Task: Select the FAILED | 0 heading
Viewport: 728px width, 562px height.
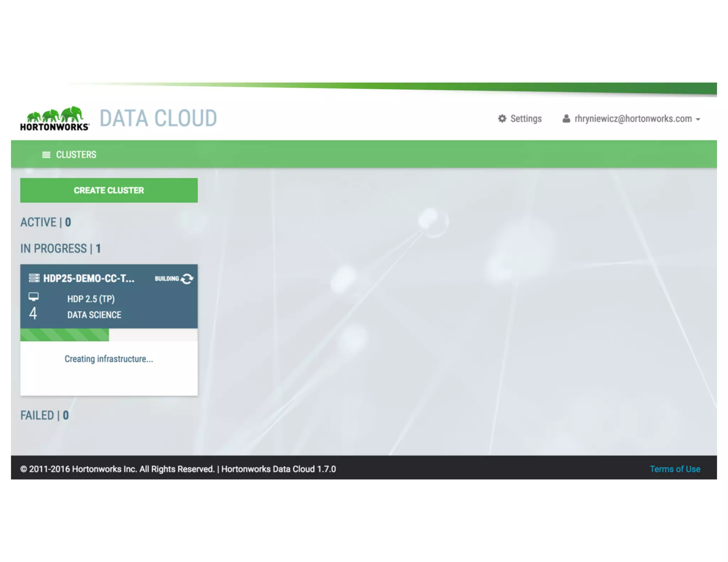Action: (44, 415)
